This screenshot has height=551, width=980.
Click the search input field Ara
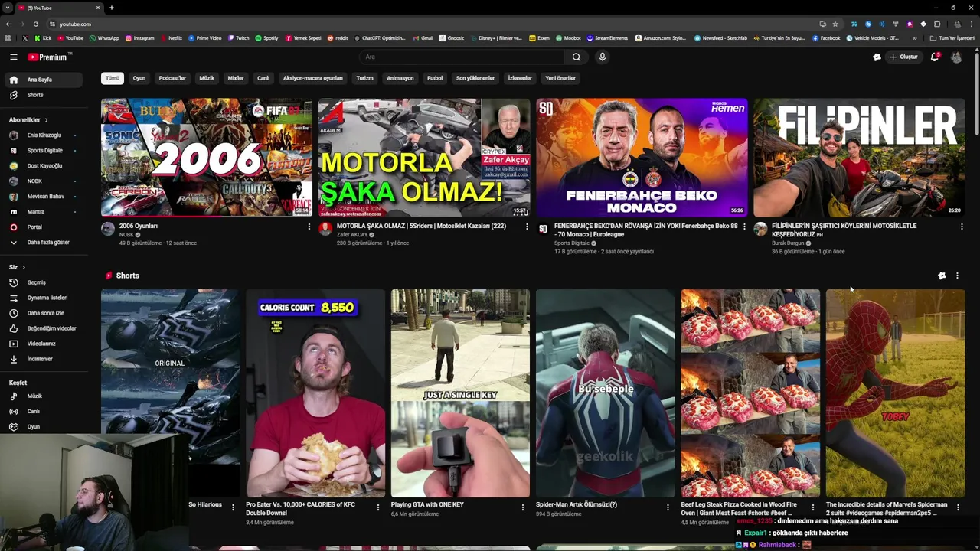click(x=462, y=57)
